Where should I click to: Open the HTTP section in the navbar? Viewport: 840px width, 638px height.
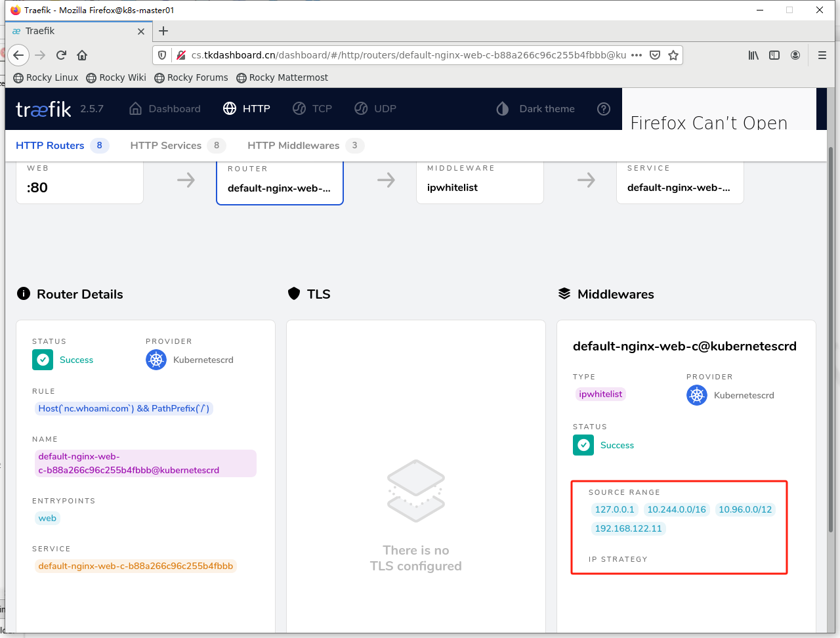(247, 109)
